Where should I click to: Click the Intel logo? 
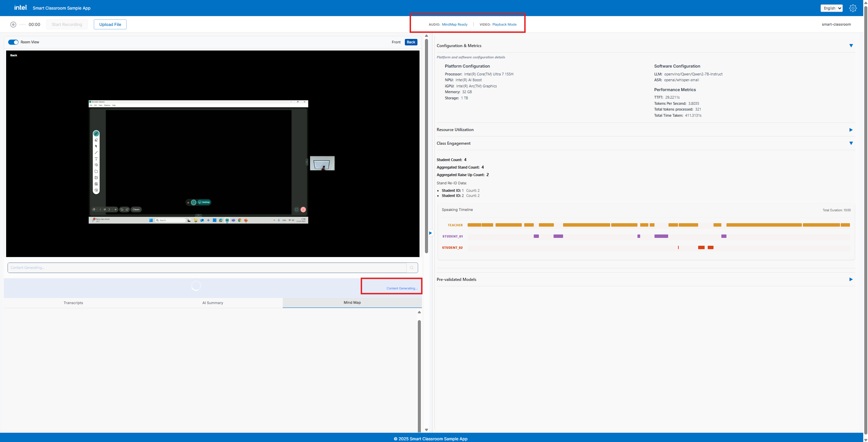[20, 8]
